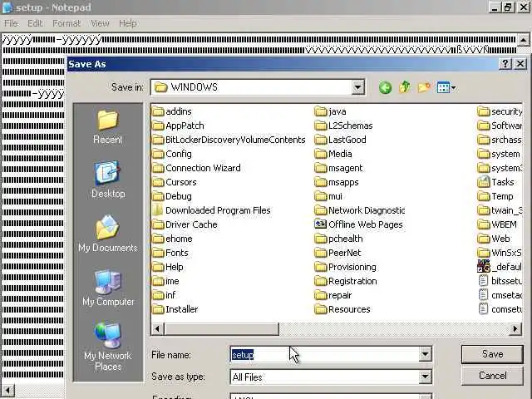Select the pchealth folder

339,239
